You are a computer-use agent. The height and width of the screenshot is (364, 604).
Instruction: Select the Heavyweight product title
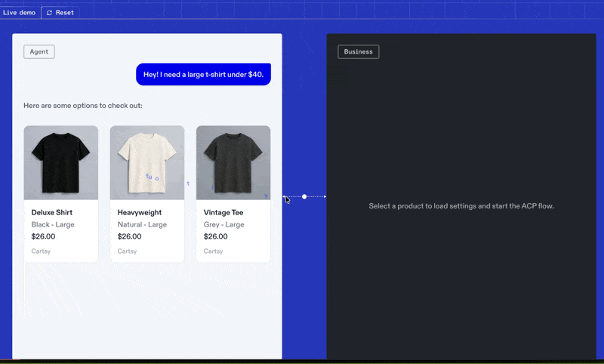pyautogui.click(x=140, y=212)
